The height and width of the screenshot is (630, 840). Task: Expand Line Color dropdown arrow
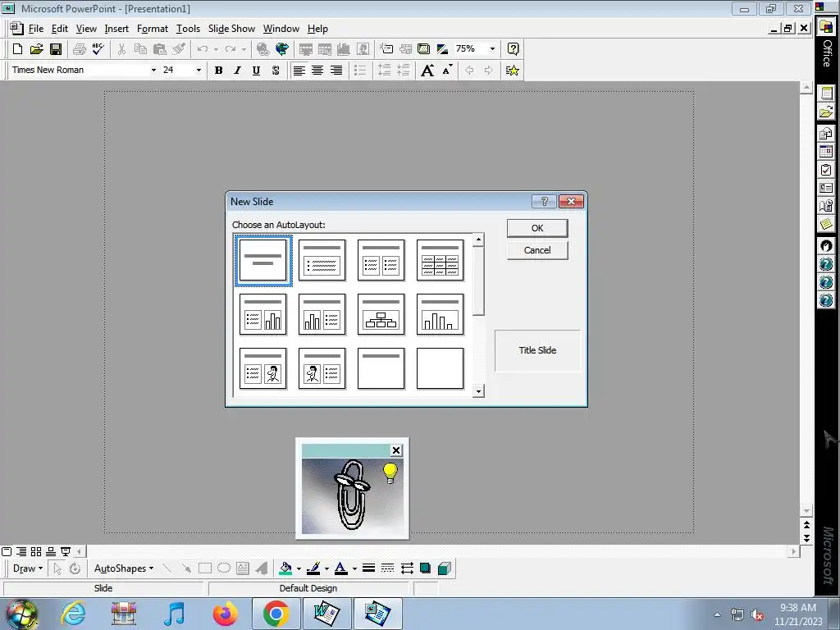[x=326, y=568]
